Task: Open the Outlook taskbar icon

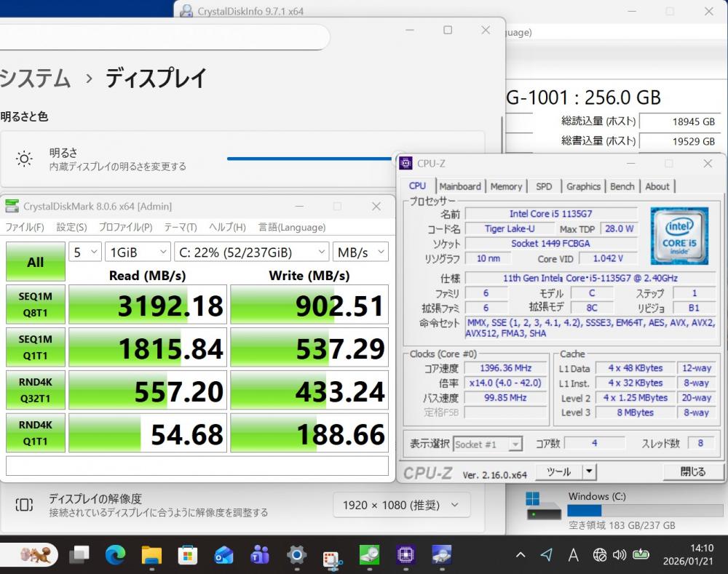Action: click(223, 556)
